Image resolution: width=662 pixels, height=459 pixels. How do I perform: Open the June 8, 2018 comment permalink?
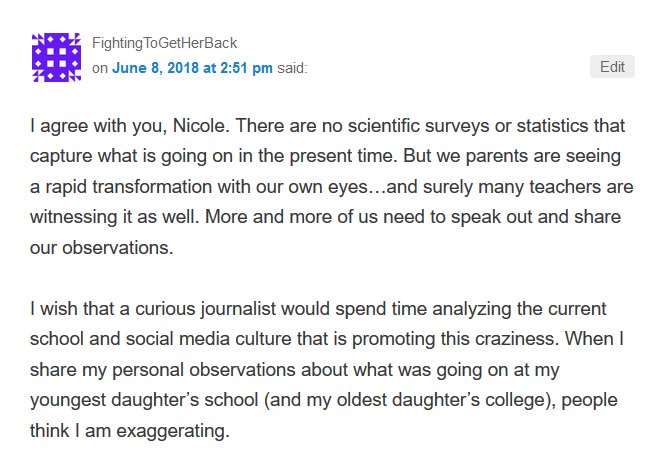click(x=192, y=68)
